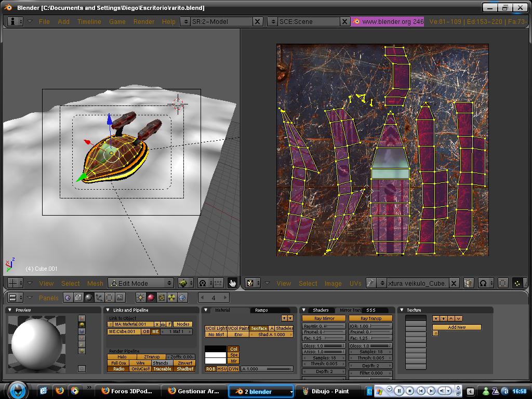532x399 pixels.
Task: Click the Add New texture button
Action: [457, 327]
